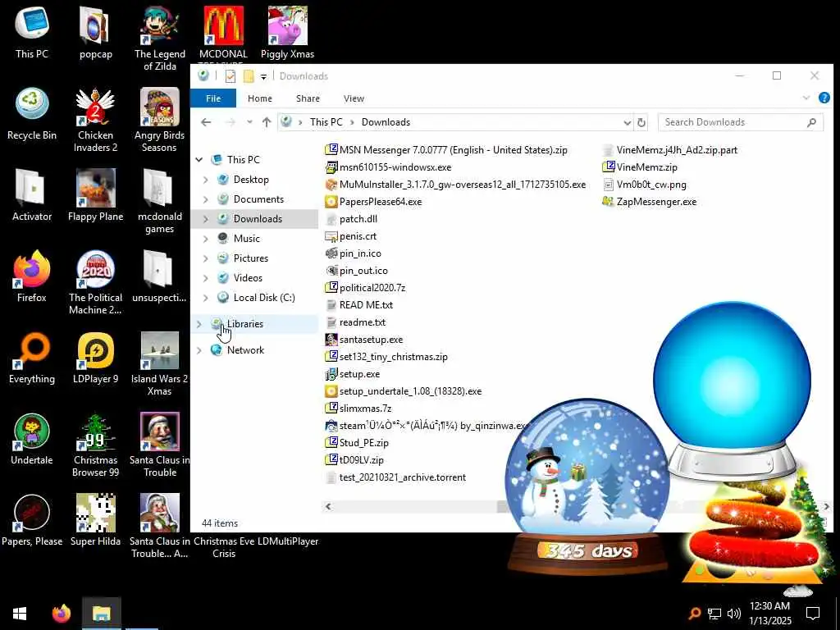840x630 pixels.
Task: Click the Firefox icon in the taskbar
Action: [61, 613]
